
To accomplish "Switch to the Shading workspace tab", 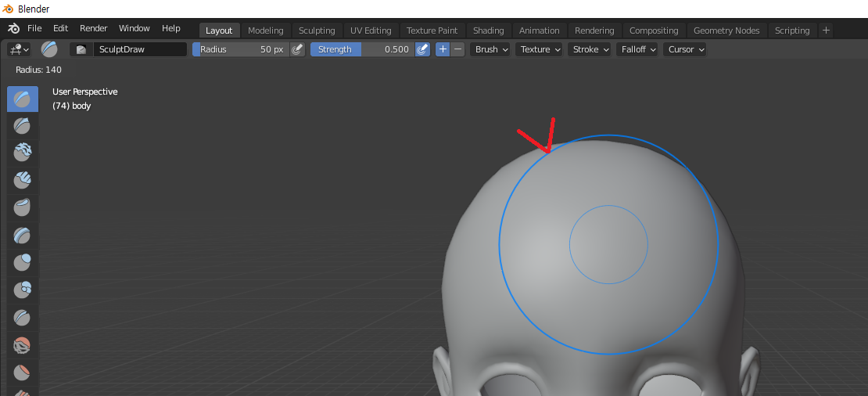I will click(x=488, y=31).
